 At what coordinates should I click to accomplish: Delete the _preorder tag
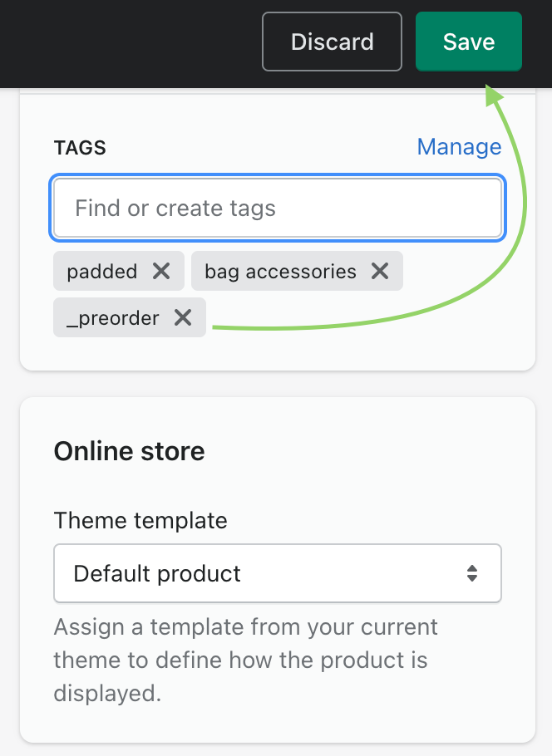[x=183, y=317]
